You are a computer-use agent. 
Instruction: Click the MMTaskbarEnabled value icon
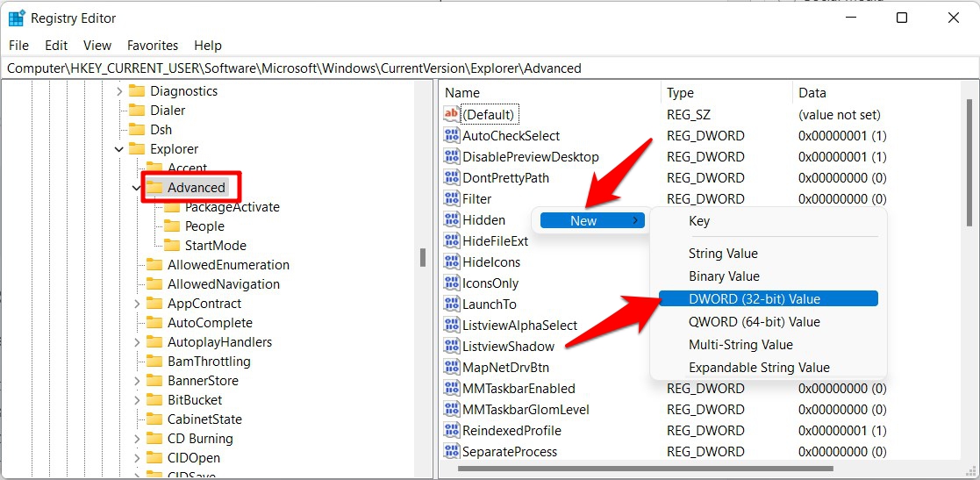452,389
